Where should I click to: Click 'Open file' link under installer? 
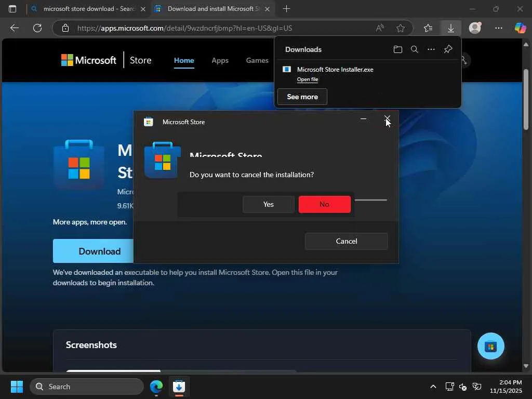[x=308, y=79]
